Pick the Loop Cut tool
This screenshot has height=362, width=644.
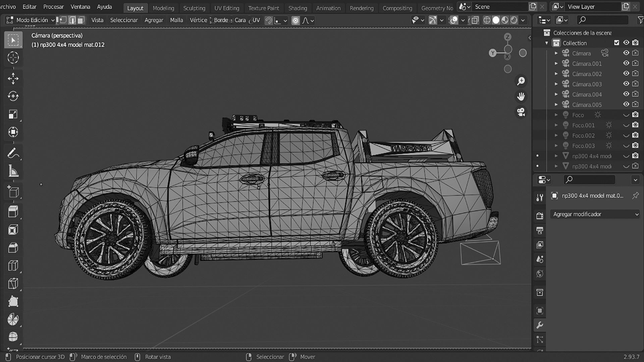tap(13, 266)
